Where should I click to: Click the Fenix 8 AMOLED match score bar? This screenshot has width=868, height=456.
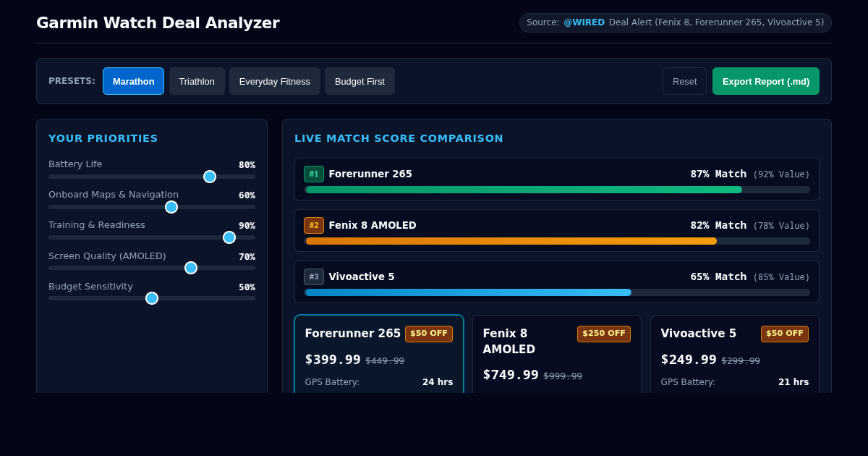click(x=557, y=241)
